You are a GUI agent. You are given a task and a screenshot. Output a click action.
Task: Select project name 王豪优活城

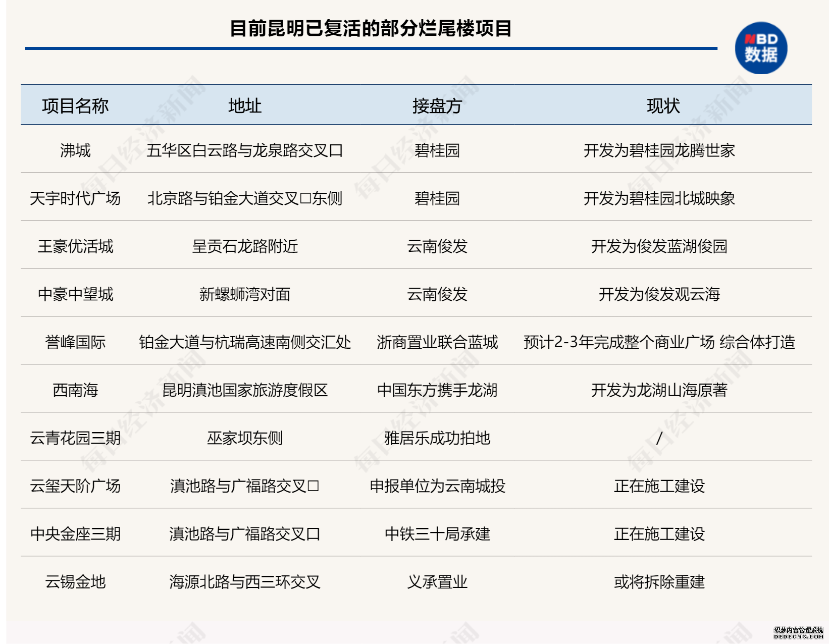(x=75, y=246)
